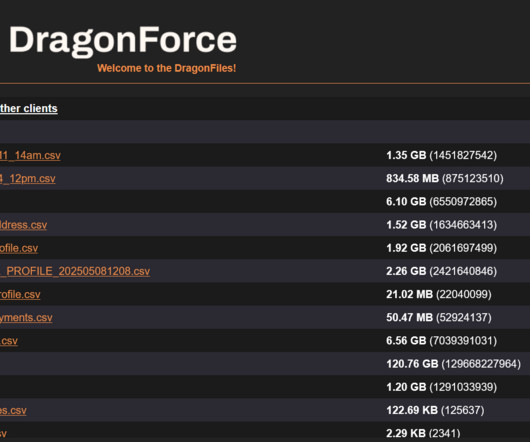The height and width of the screenshot is (442, 530).
Task: Open the '.csv' file sized 6.56 GB
Action: 9,341
